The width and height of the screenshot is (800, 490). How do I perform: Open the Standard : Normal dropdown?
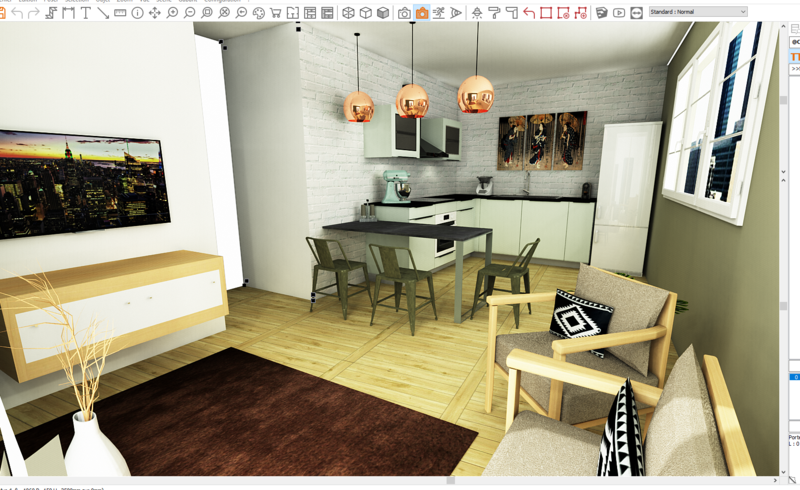pos(697,12)
